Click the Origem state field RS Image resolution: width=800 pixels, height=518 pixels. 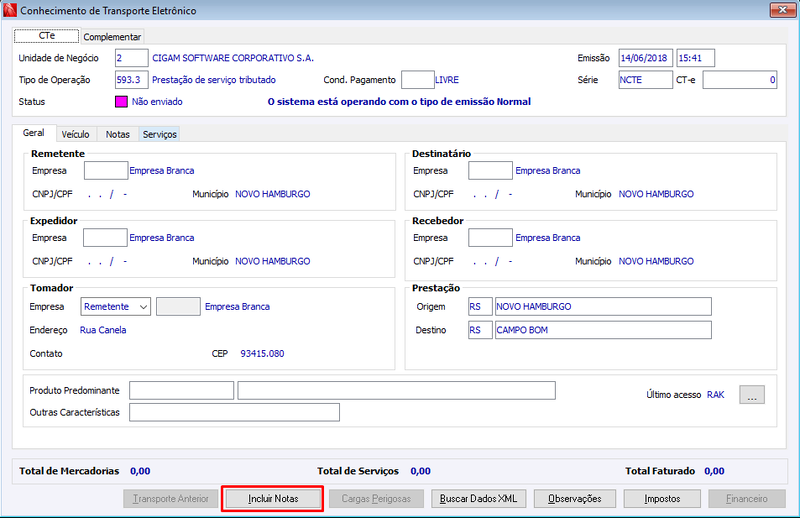coord(480,307)
